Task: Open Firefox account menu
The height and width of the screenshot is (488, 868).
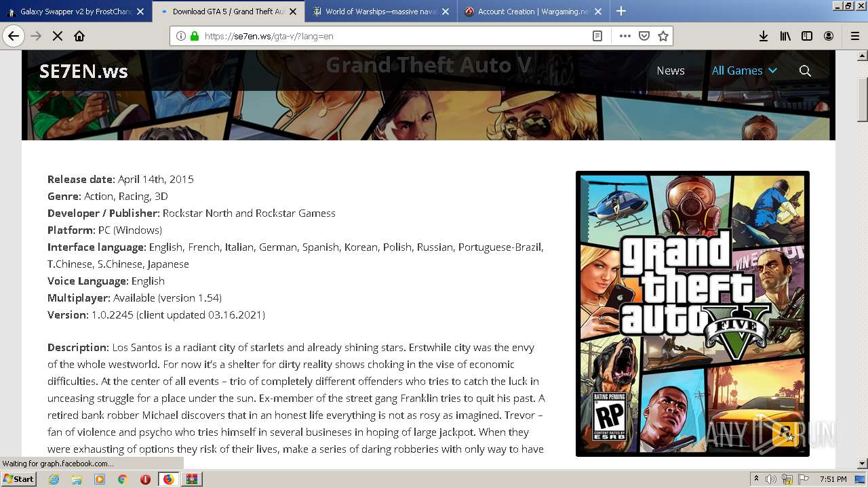Action: [x=829, y=36]
